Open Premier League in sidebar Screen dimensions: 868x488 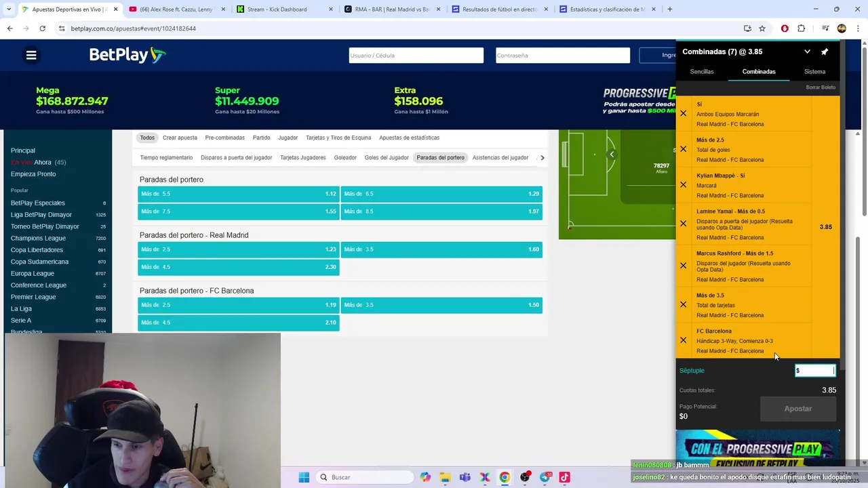click(33, 297)
